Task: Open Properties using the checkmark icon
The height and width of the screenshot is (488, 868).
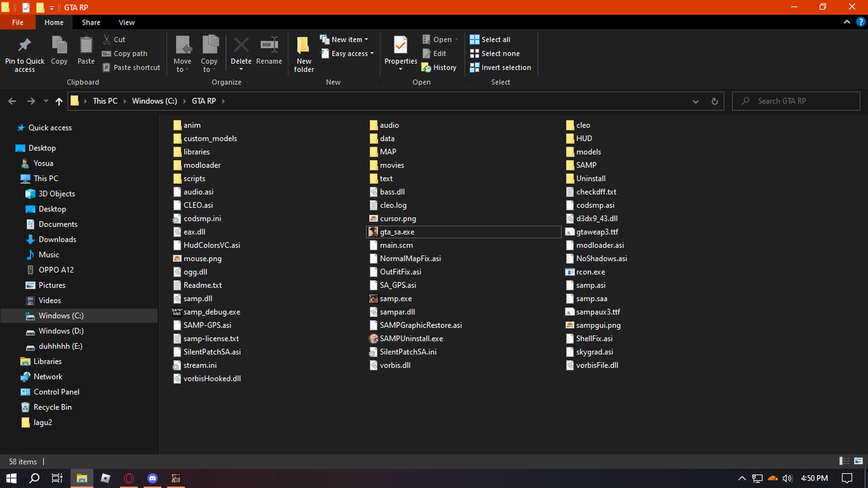Action: click(401, 45)
